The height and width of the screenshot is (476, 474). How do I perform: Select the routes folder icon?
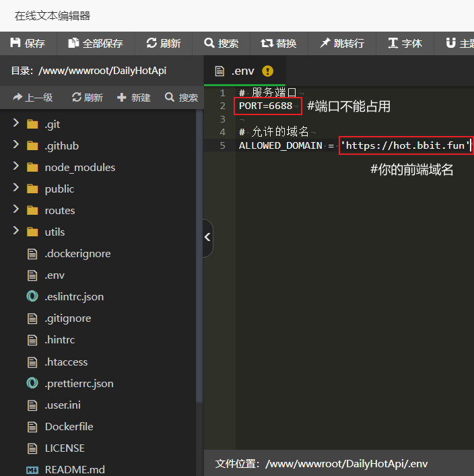(32, 210)
